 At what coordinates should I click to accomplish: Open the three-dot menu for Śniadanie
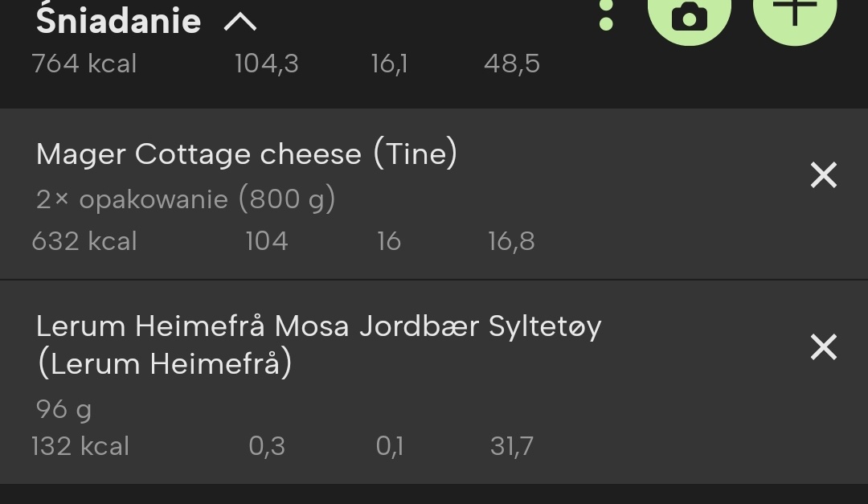click(x=606, y=16)
